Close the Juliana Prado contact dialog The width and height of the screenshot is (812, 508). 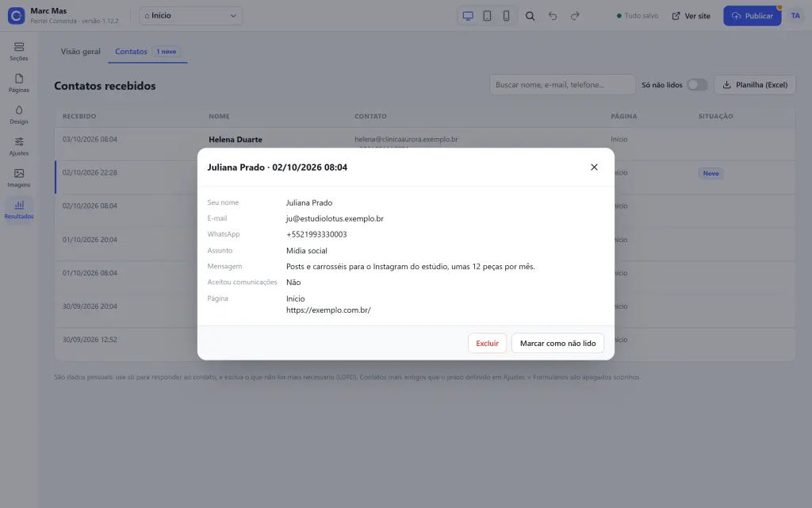tap(594, 167)
